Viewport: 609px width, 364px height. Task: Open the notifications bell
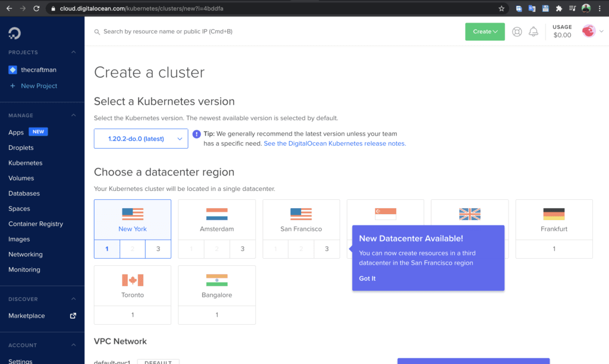(533, 32)
